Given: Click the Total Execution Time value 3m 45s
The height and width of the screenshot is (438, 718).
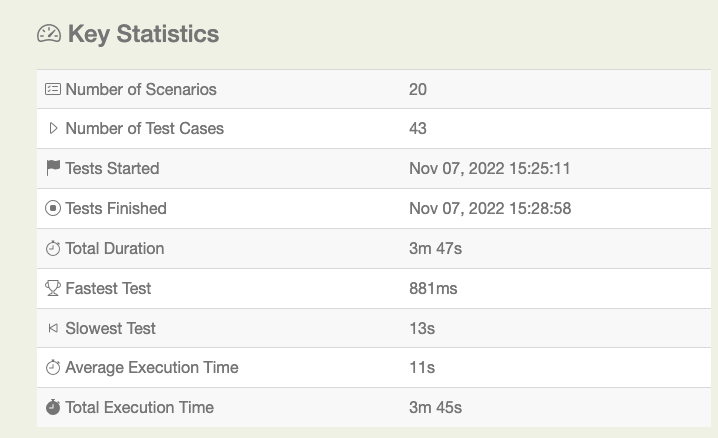Looking at the screenshot, I should [436, 407].
